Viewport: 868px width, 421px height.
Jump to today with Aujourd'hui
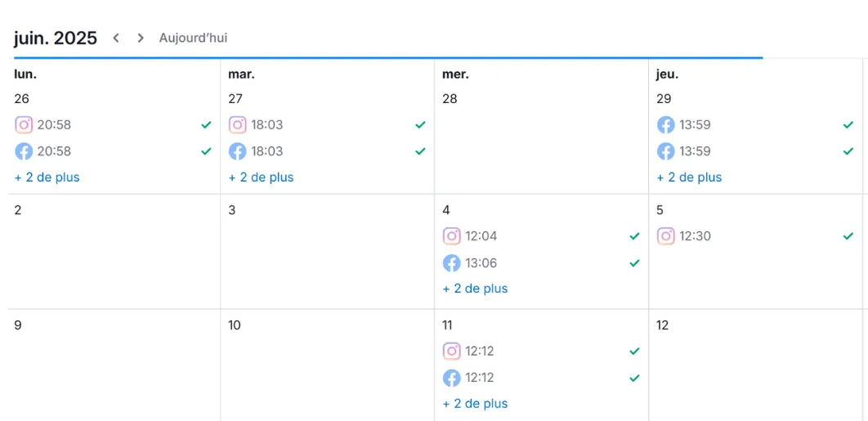click(193, 38)
